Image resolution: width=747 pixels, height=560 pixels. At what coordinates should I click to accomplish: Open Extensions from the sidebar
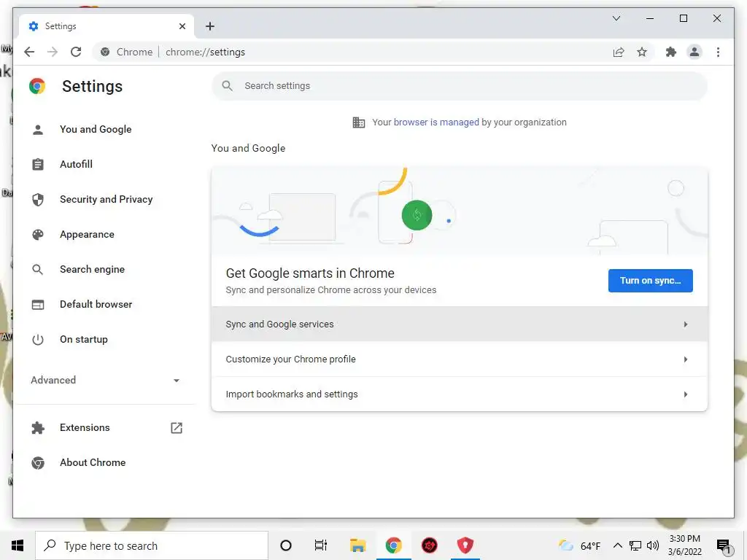pos(85,427)
